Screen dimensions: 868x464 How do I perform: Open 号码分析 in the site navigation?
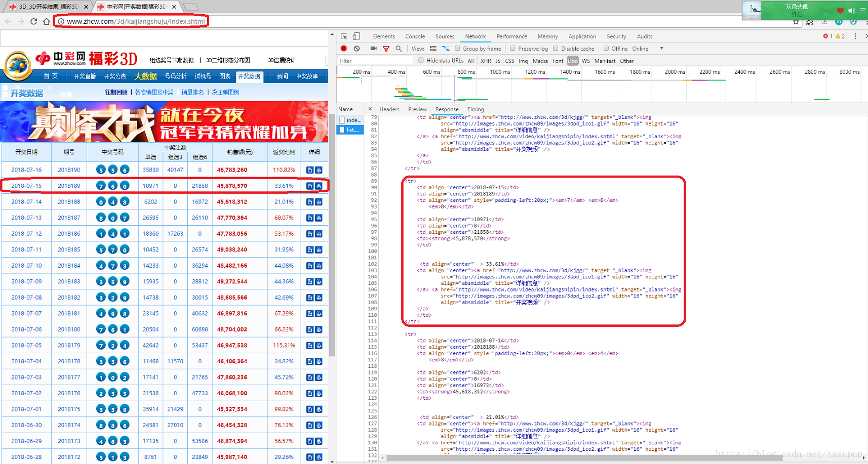(176, 76)
